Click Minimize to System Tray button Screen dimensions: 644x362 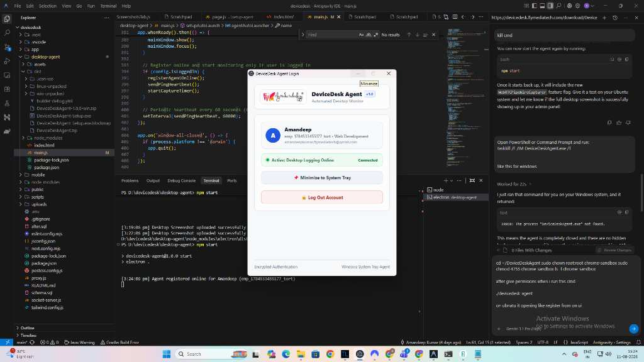(x=322, y=178)
